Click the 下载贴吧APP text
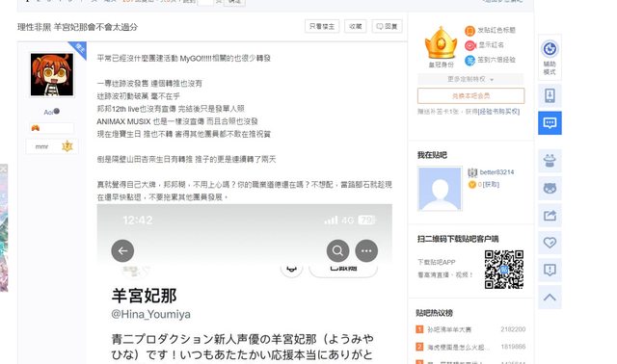Image resolution: width=617 pixels, height=364 pixels. coord(437,262)
